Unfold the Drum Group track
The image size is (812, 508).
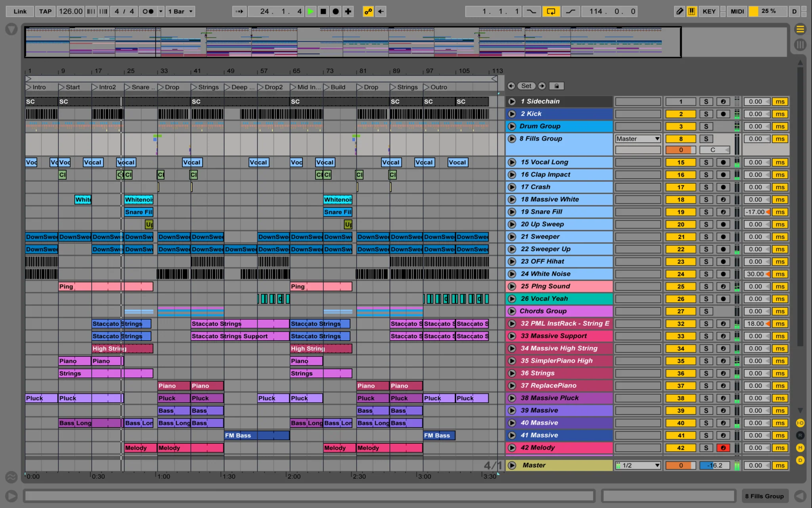512,126
